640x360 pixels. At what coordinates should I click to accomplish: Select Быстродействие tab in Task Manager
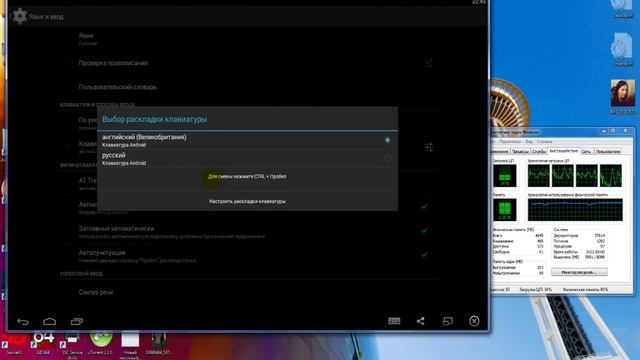(x=564, y=151)
